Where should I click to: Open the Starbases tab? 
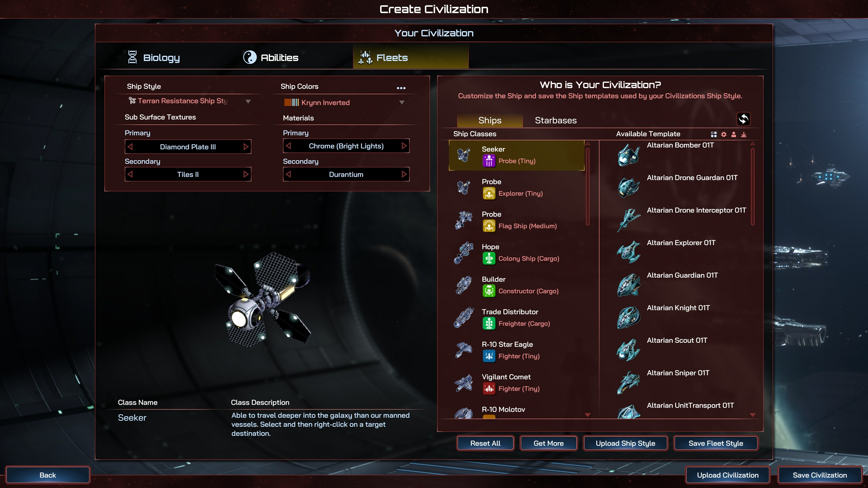[556, 120]
